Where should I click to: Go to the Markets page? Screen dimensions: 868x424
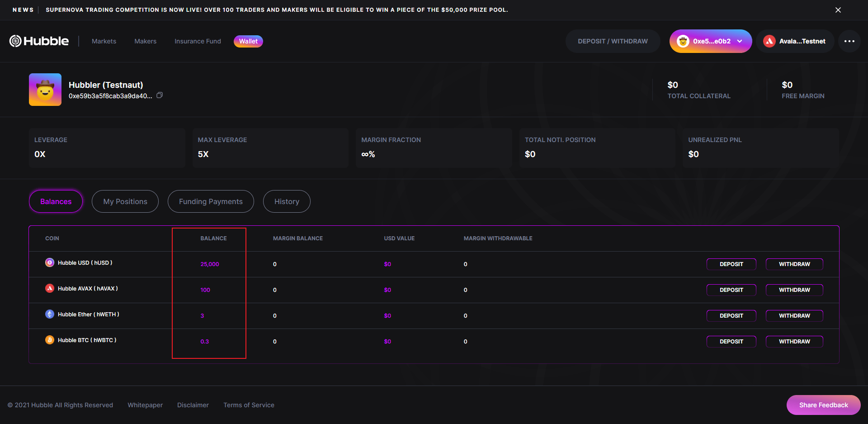[x=104, y=41]
